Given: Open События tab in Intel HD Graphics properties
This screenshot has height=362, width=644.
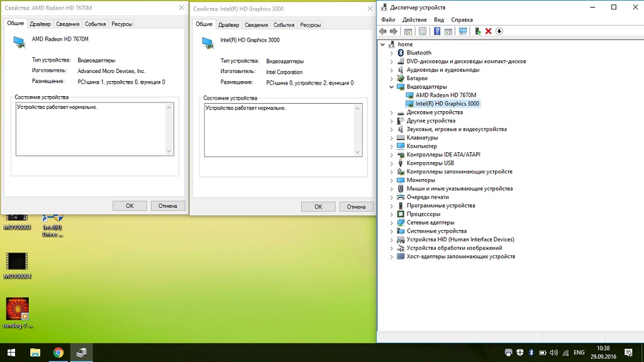Looking at the screenshot, I should (284, 25).
